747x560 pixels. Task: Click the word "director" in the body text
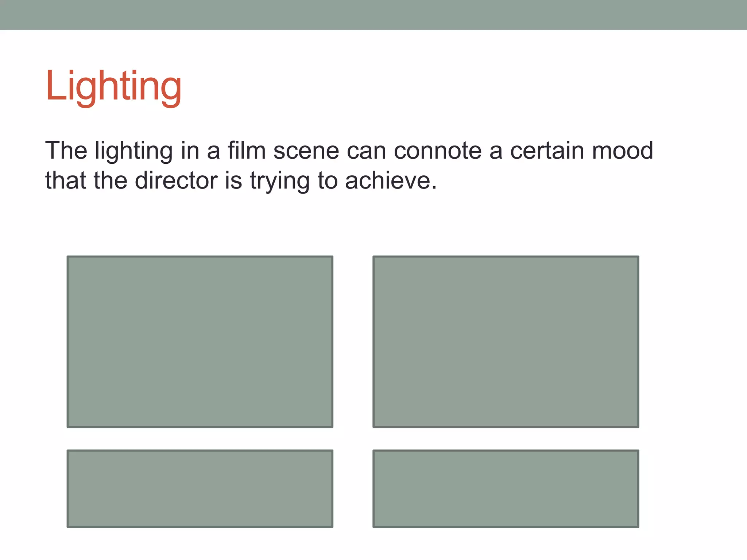(176, 180)
